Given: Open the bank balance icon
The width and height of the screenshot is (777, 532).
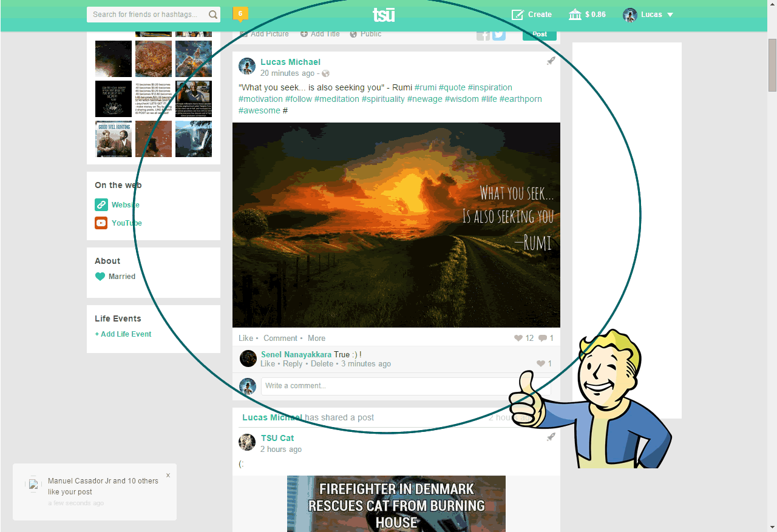Looking at the screenshot, I should (575, 15).
